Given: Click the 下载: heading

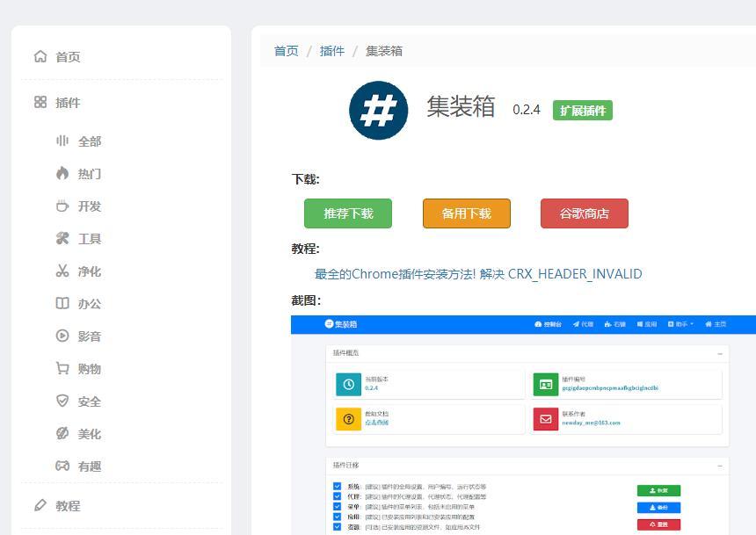Looking at the screenshot, I should click(x=306, y=179).
